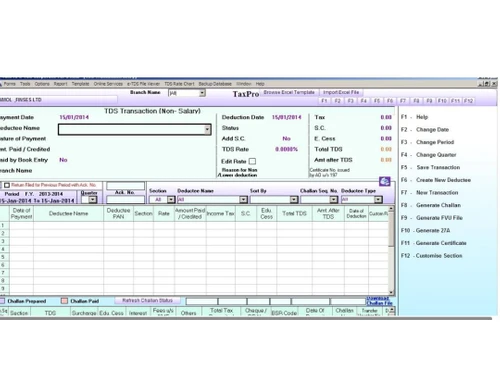This screenshot has height=375, width=500.
Task: Click the F2 toolbar button
Action: click(x=337, y=101)
